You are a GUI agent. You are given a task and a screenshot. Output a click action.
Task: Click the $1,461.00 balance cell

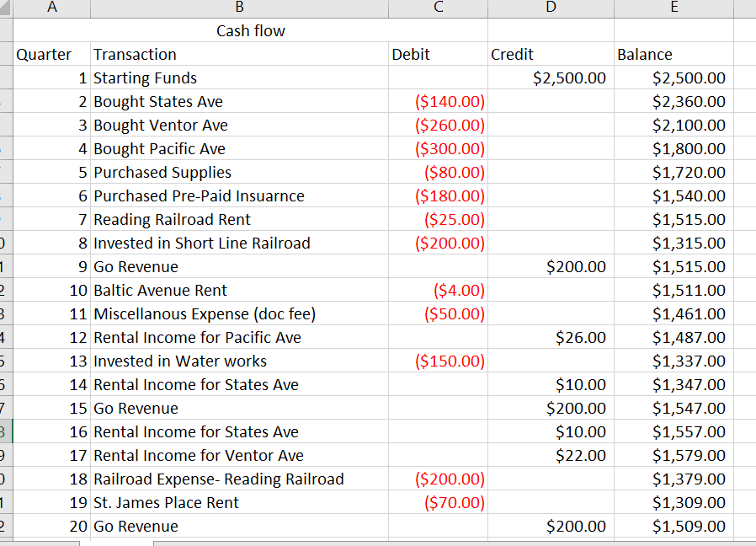pyautogui.click(x=673, y=313)
